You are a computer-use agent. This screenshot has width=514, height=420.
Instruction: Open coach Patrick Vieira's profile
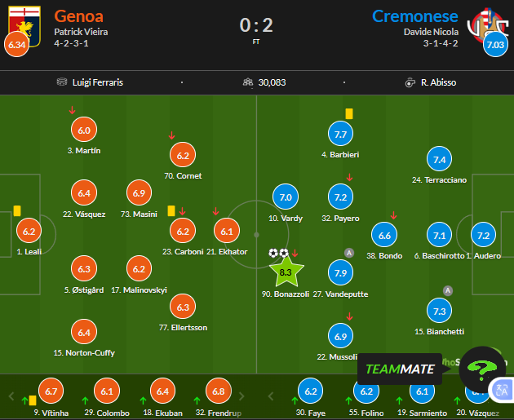tap(81, 32)
